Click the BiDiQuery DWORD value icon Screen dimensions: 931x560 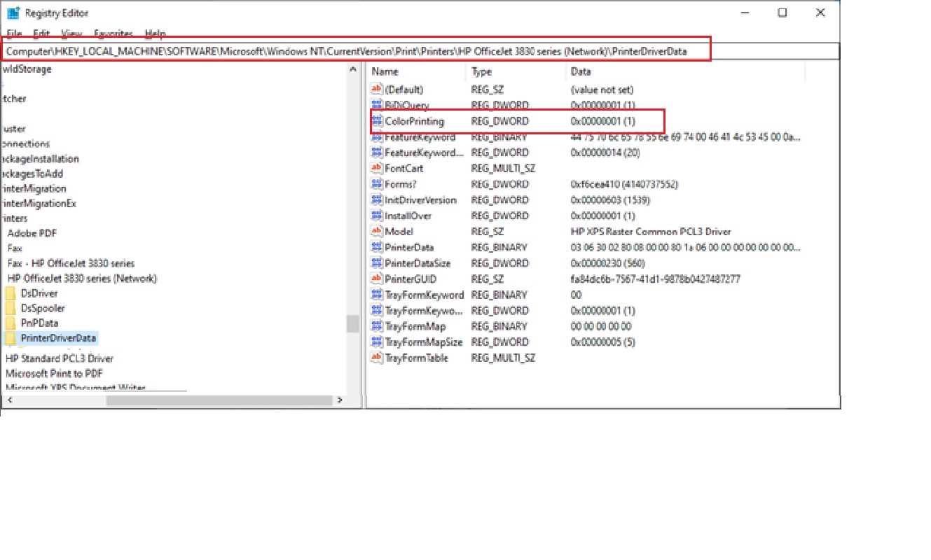click(377, 105)
